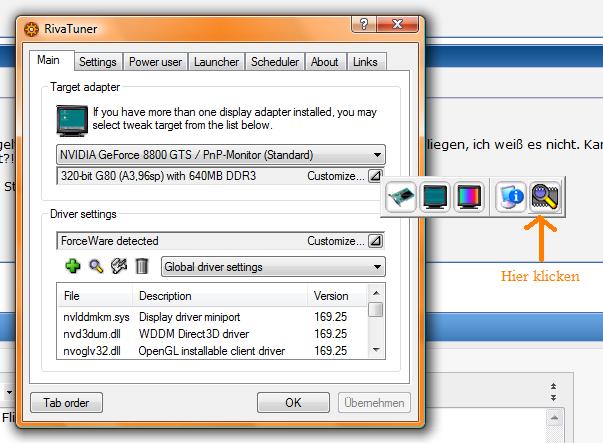This screenshot has width=603, height=443.
Task: Click the trash can delete icon
Action: 142,266
